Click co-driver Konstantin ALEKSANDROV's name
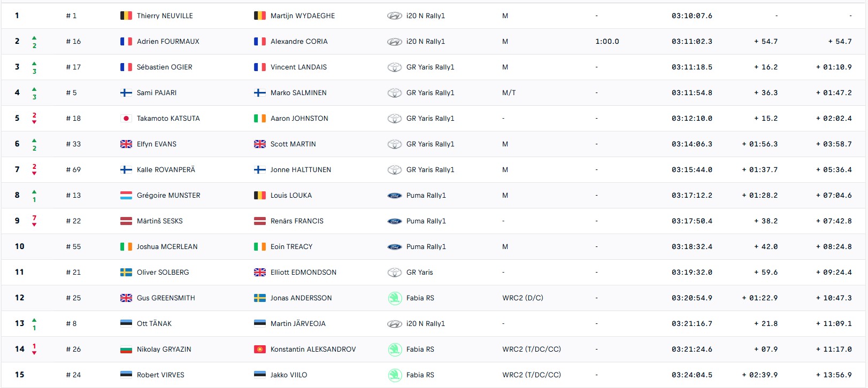Screen dimensions: 868x388 (x=313, y=350)
